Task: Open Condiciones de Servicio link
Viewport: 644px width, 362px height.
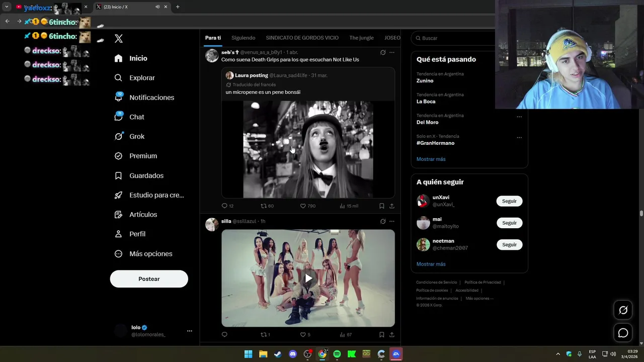Action: click(437, 283)
